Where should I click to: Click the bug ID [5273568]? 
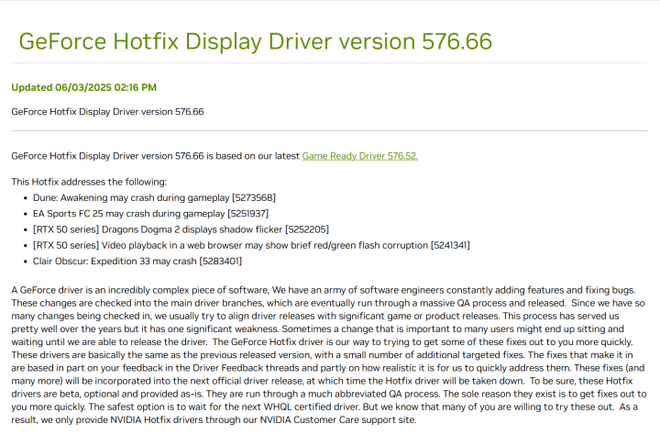click(x=254, y=198)
